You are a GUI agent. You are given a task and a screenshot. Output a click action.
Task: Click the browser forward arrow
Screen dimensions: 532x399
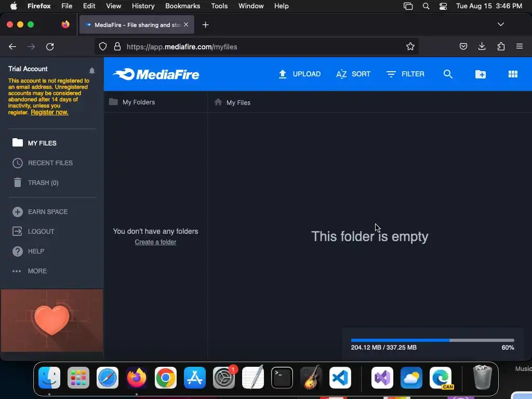(31, 46)
